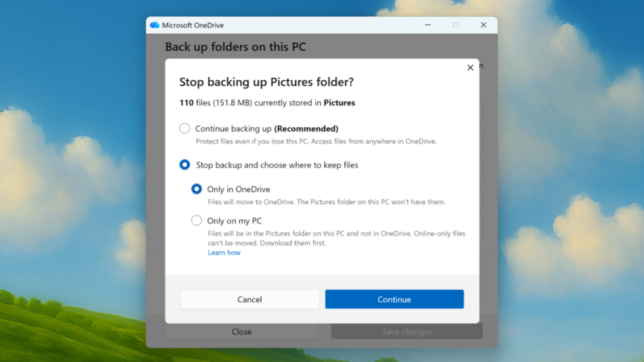Minimize the Microsoft OneDrive window

coord(428,25)
